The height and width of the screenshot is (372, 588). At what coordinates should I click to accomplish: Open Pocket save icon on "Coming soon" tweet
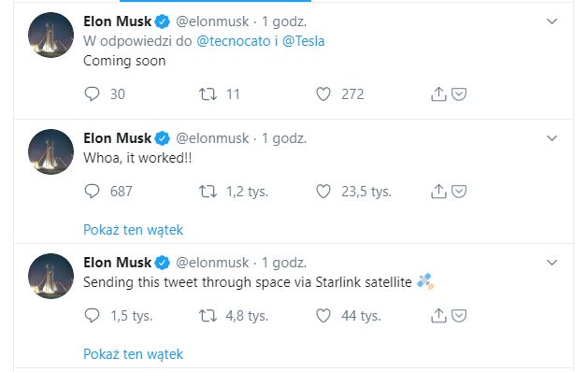(459, 94)
